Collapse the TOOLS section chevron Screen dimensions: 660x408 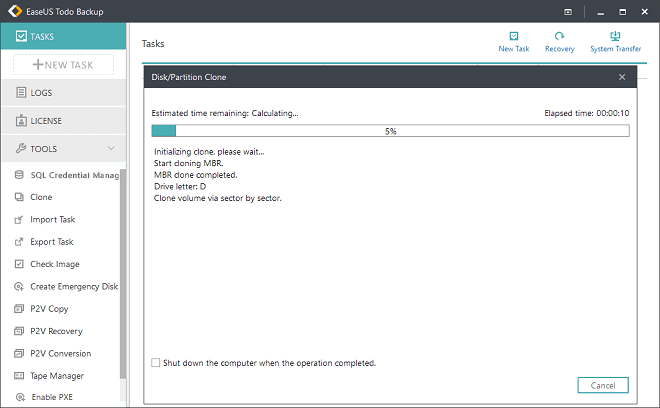pos(111,149)
